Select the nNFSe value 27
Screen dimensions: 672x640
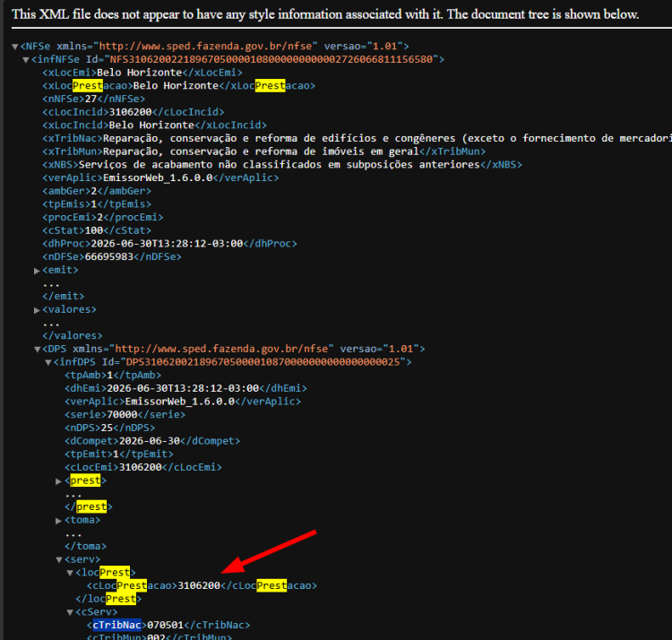click(x=90, y=99)
